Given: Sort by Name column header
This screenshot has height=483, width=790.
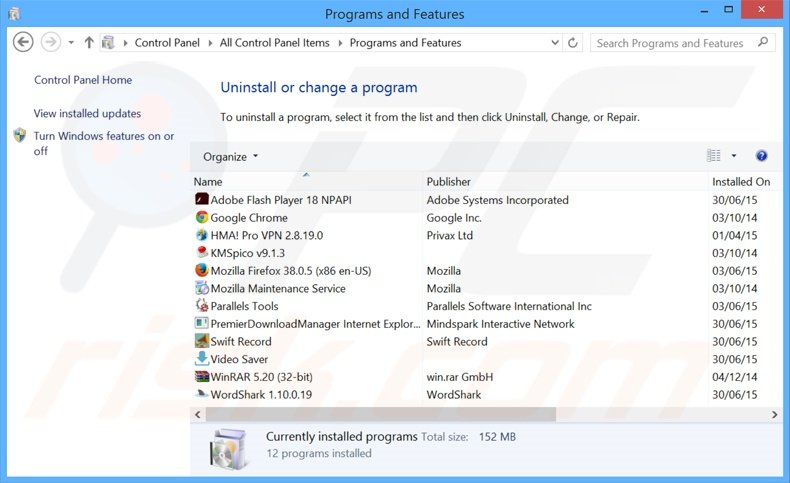Looking at the screenshot, I should (208, 182).
